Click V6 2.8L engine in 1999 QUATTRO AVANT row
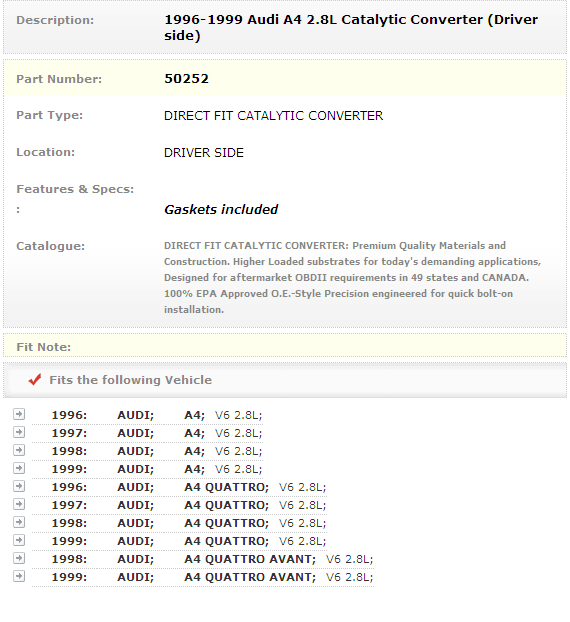The height and width of the screenshot is (622, 570). [349, 577]
